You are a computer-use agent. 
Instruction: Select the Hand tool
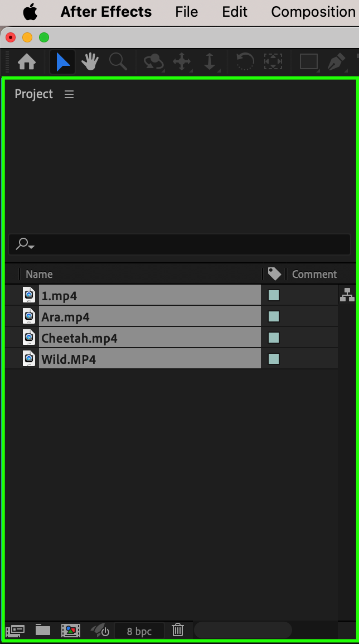(x=90, y=62)
